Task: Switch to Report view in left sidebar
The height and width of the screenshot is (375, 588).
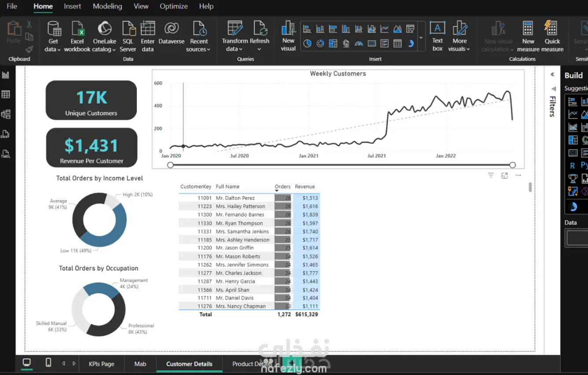Action: tap(6, 75)
